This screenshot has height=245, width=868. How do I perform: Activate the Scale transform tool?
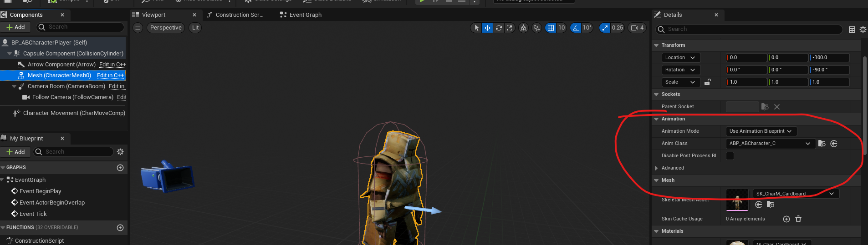point(510,28)
